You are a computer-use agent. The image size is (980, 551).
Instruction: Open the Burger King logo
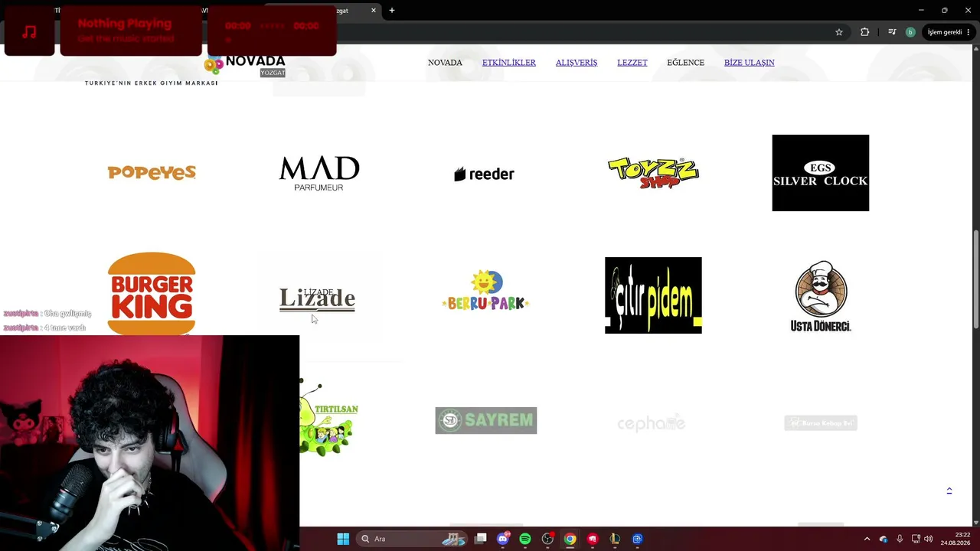152,294
